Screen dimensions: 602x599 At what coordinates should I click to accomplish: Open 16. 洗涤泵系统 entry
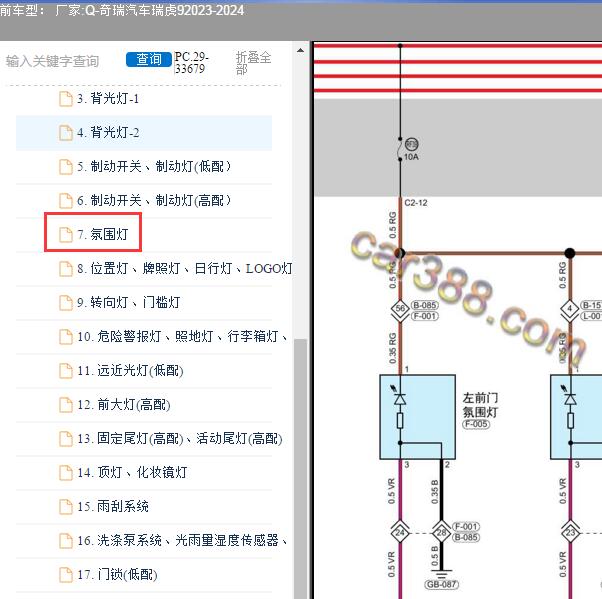point(182,540)
